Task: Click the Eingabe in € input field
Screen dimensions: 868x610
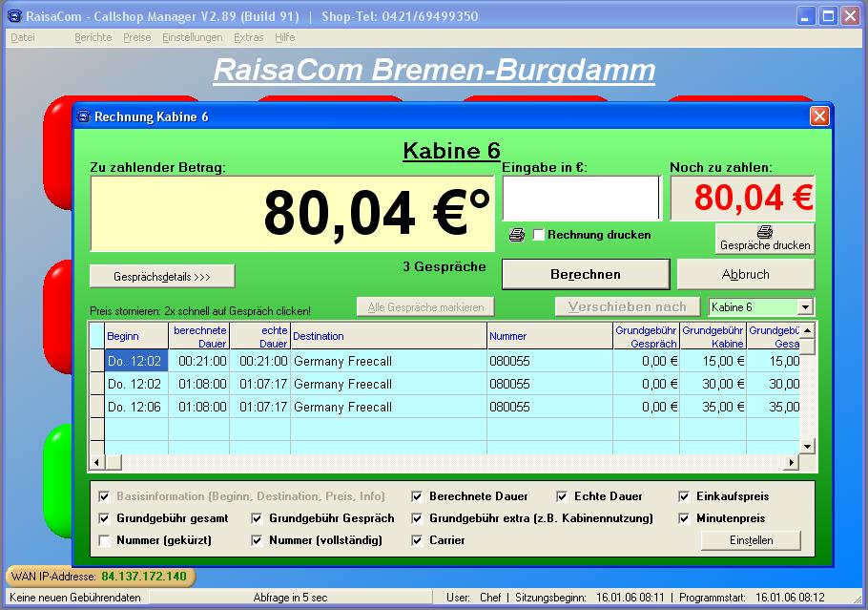Action: pos(581,198)
